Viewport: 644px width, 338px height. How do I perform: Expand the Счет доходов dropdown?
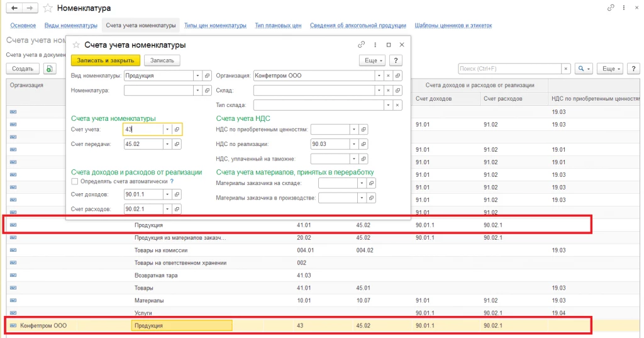click(x=167, y=194)
